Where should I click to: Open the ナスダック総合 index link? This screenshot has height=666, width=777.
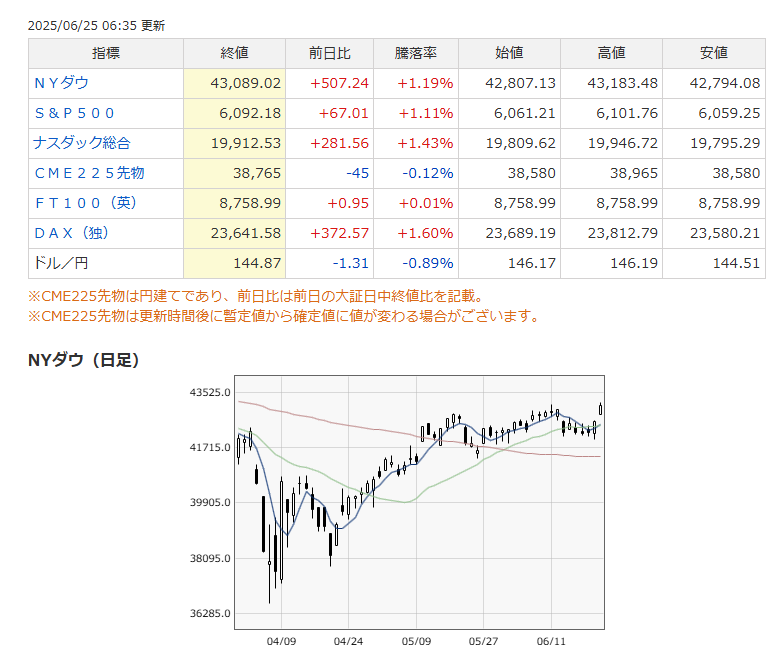82,143
